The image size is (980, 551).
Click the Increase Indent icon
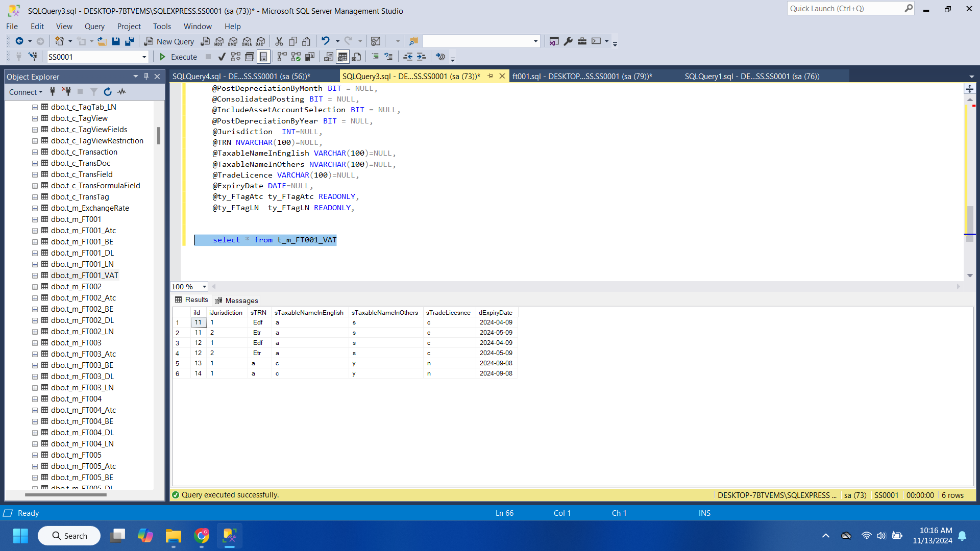(x=421, y=57)
